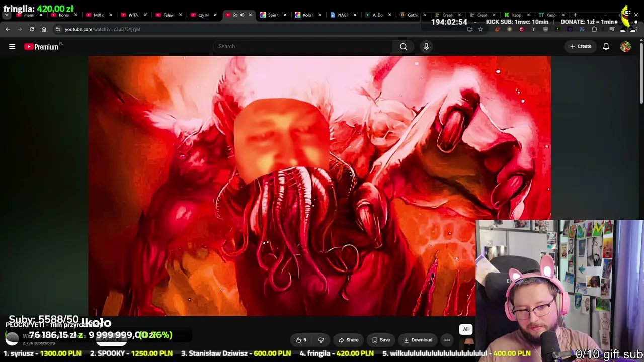The width and height of the screenshot is (644, 362).
Task: Open the YouTube guide hamburger menu
Action: click(x=12, y=47)
